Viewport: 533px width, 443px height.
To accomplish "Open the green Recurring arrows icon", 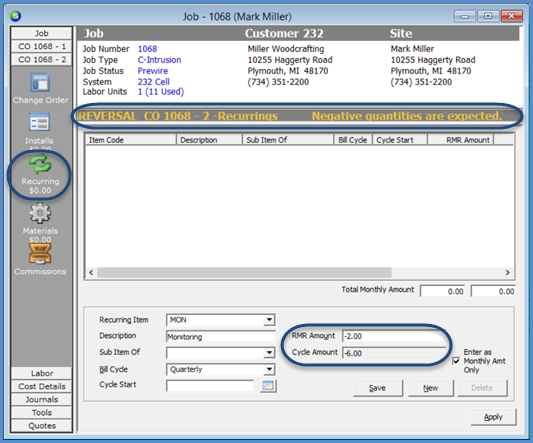I will click(x=40, y=164).
